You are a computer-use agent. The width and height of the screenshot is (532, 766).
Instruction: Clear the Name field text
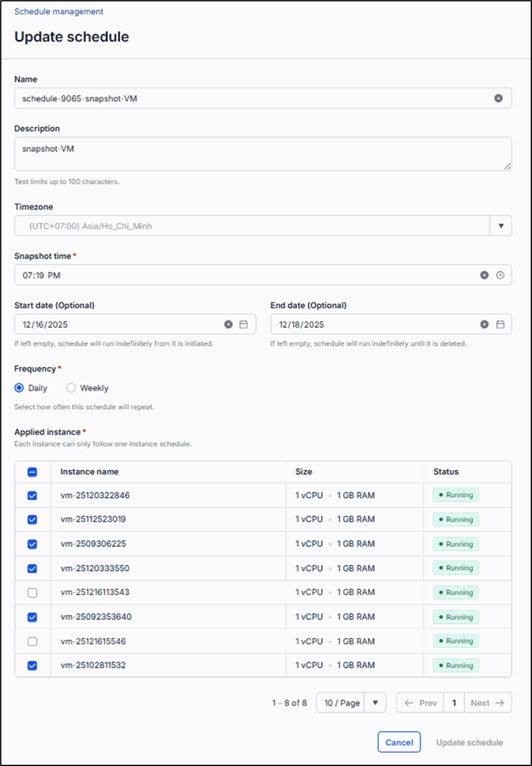(x=498, y=98)
